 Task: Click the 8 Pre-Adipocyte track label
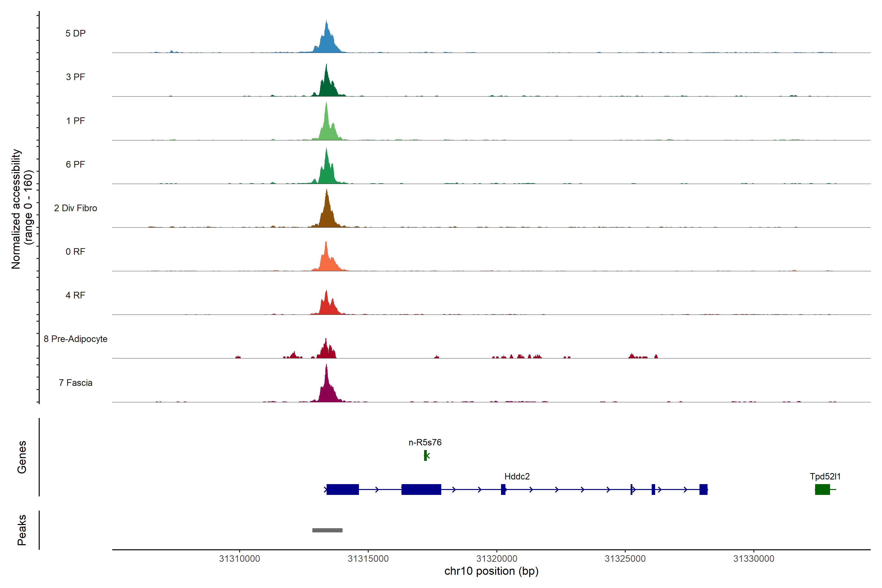coord(75,339)
